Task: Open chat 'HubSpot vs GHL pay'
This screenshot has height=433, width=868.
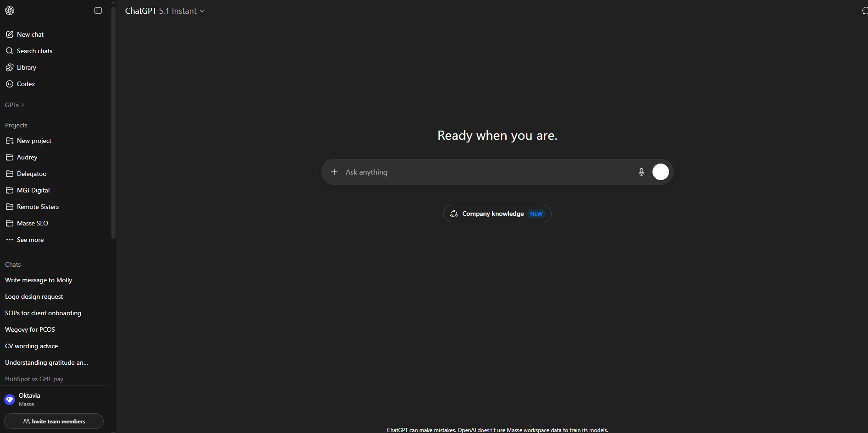Action: coord(55,379)
